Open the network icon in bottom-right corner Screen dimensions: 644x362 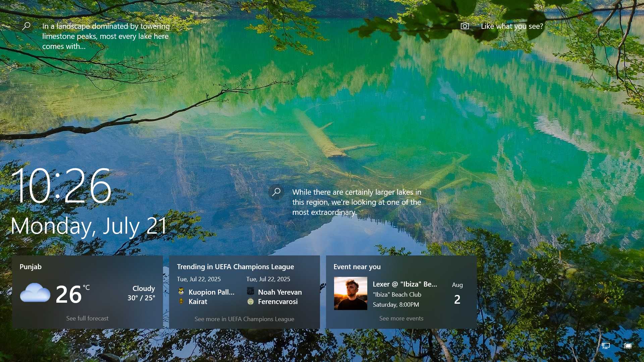click(606, 346)
